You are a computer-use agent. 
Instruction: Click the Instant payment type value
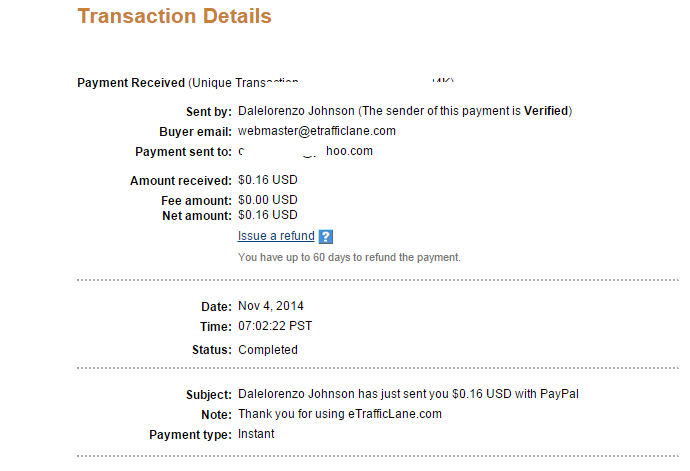(256, 434)
